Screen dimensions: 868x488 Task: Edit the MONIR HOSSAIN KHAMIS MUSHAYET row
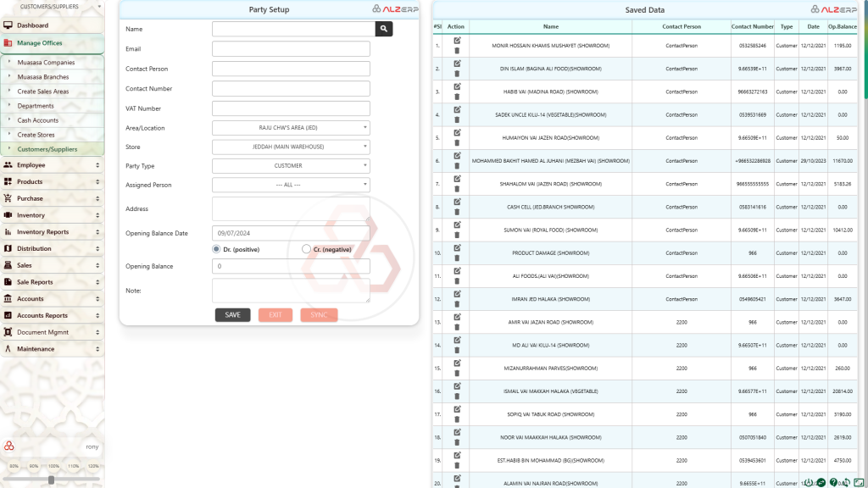pos(457,41)
